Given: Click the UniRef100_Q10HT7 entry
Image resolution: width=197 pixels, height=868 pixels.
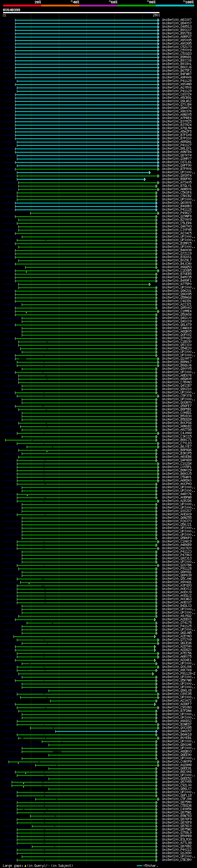Looking at the screenshot, I should click(x=177, y=358).
